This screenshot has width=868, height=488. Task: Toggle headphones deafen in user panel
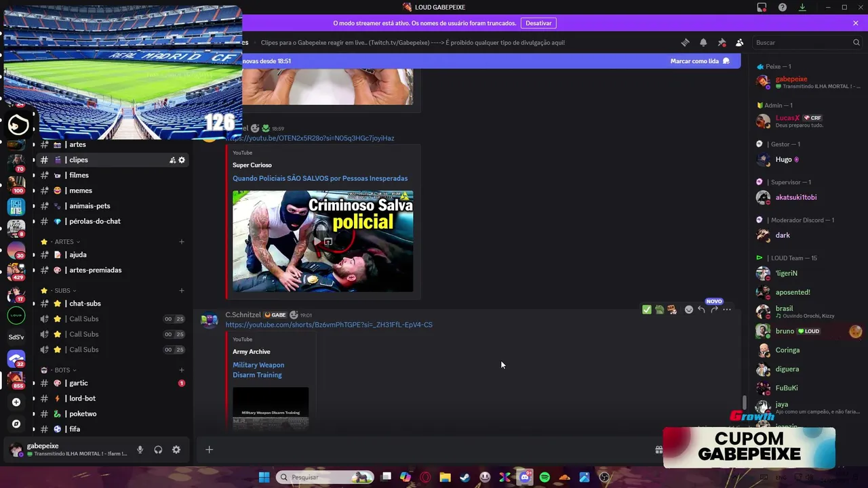coord(158,449)
